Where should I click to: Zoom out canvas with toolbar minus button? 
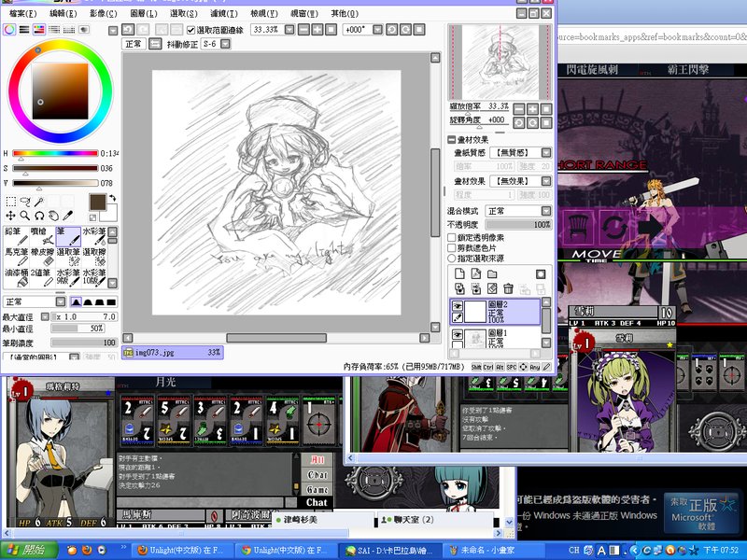[303, 30]
